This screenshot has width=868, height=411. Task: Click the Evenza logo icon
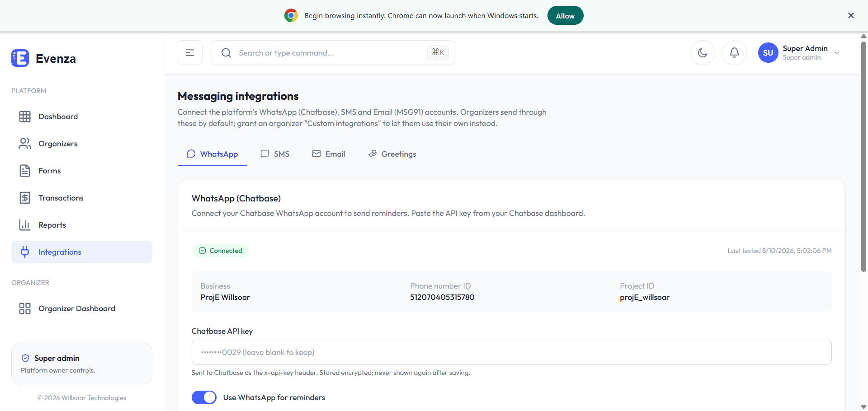point(20,58)
